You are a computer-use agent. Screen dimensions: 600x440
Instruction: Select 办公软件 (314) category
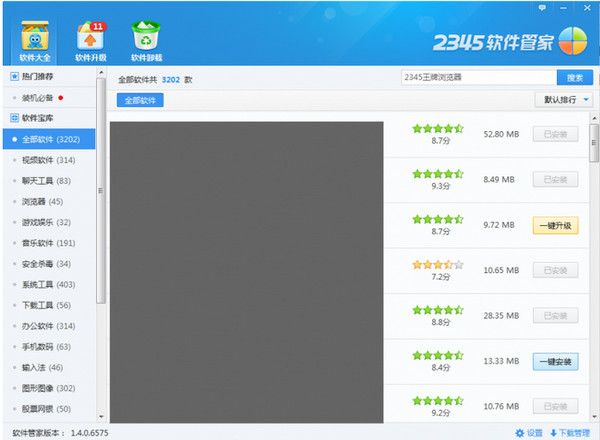coord(48,326)
